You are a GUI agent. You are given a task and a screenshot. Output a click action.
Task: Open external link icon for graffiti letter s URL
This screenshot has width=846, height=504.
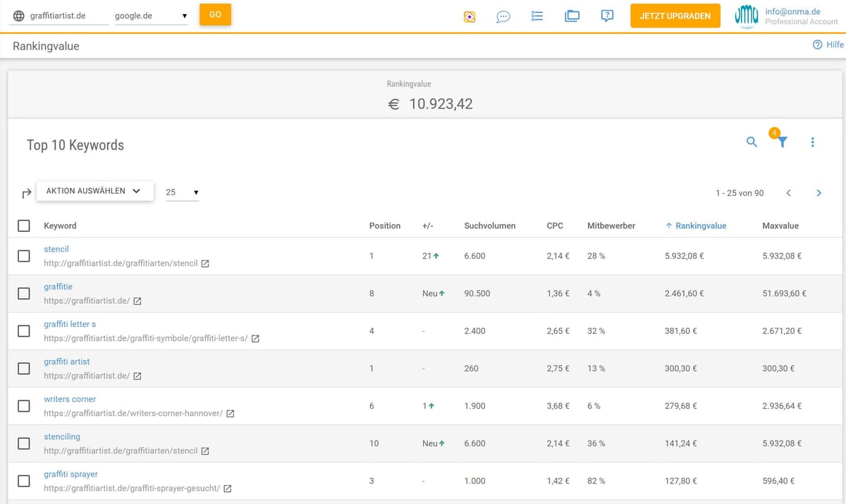pos(255,338)
